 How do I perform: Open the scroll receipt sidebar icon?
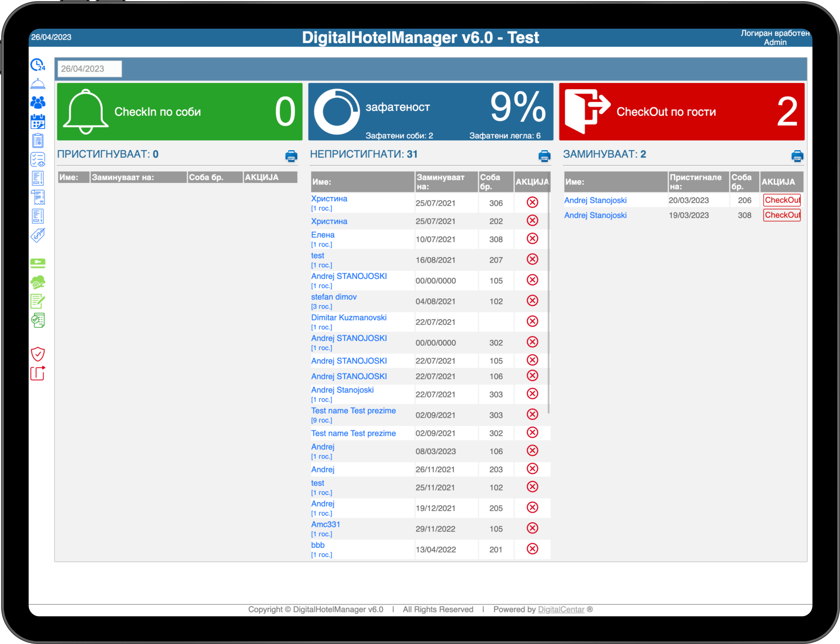click(x=37, y=197)
